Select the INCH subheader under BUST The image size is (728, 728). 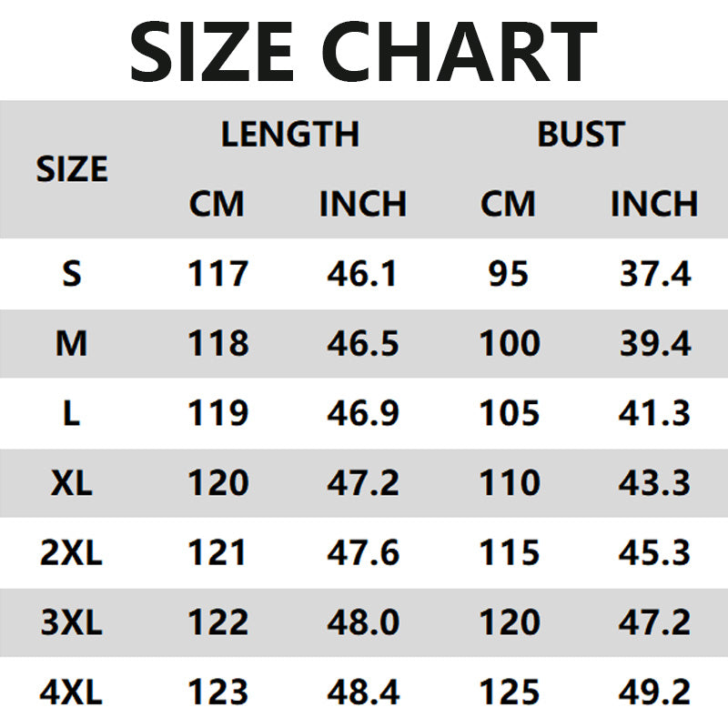[653, 204]
